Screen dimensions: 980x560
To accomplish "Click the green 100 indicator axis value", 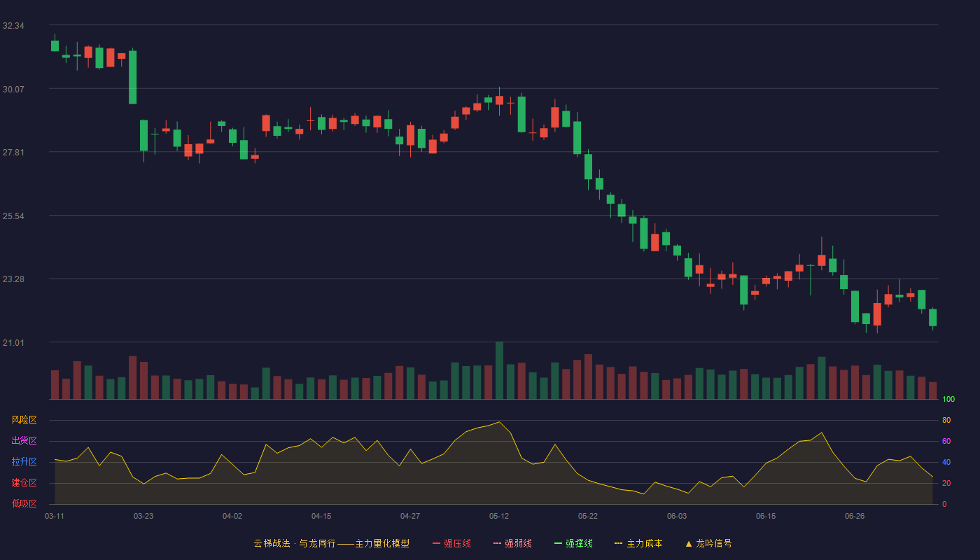I will coord(948,399).
